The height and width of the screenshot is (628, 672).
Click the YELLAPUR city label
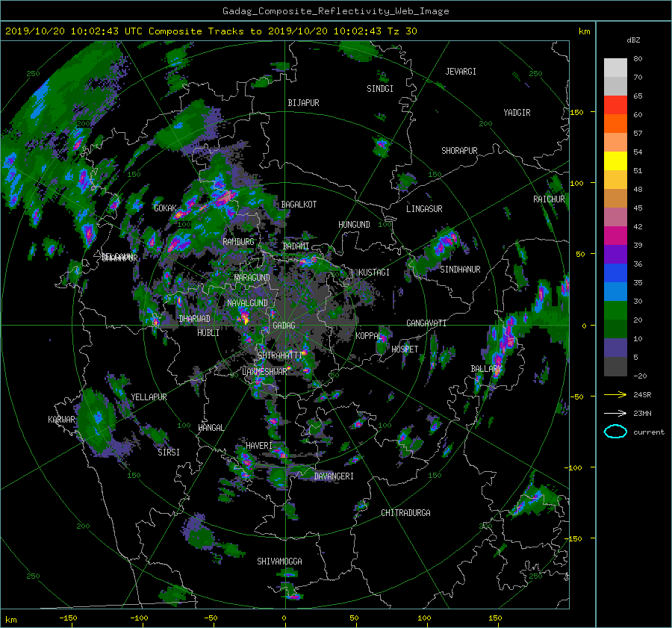coord(149,397)
